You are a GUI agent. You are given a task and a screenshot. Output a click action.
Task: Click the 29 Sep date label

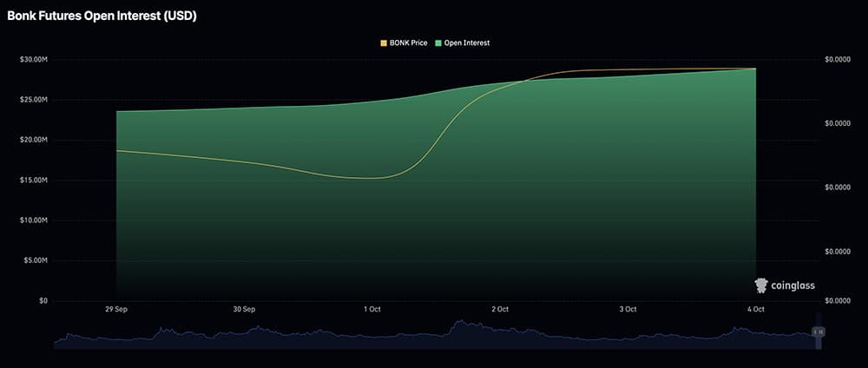[116, 309]
